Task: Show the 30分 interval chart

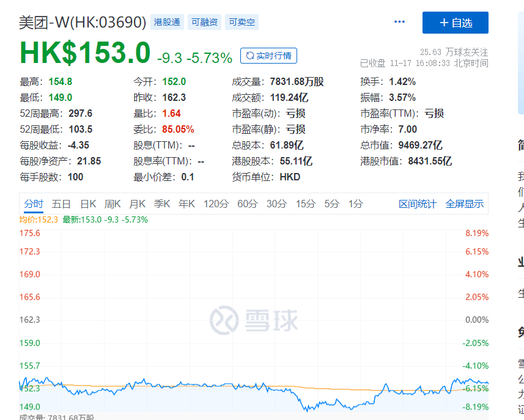Action: coord(276,204)
